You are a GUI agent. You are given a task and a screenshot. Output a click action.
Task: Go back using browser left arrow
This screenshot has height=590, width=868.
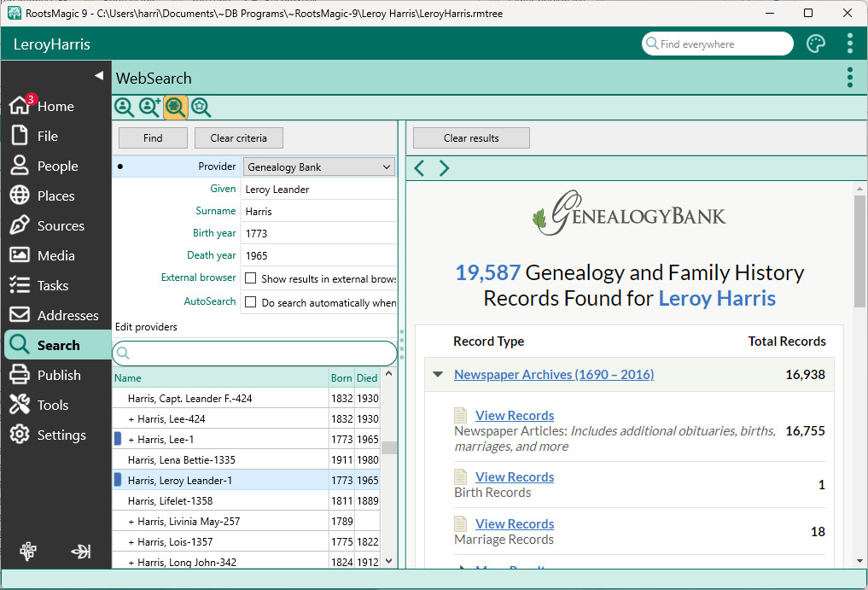click(419, 168)
